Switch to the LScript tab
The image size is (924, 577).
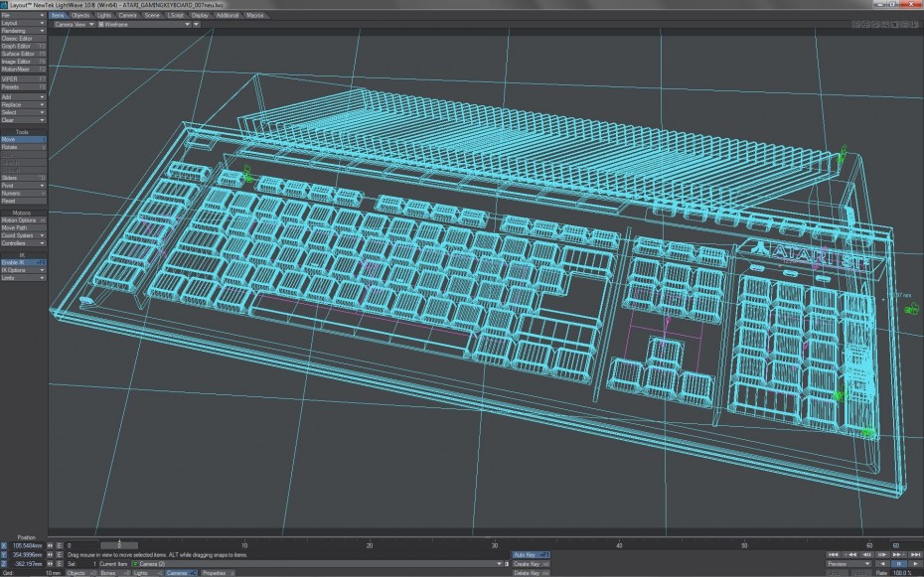(x=176, y=15)
